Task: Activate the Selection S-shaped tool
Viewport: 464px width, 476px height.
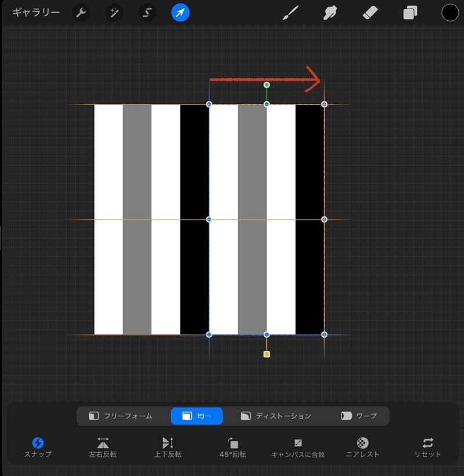Action: 147,13
